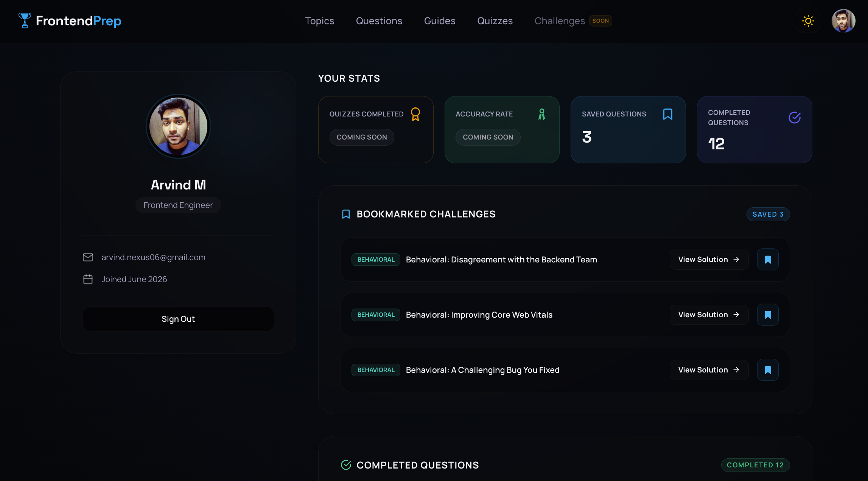
Task: Click the BOOKMARKED CHALLENGES section heading
Action: [x=426, y=214]
